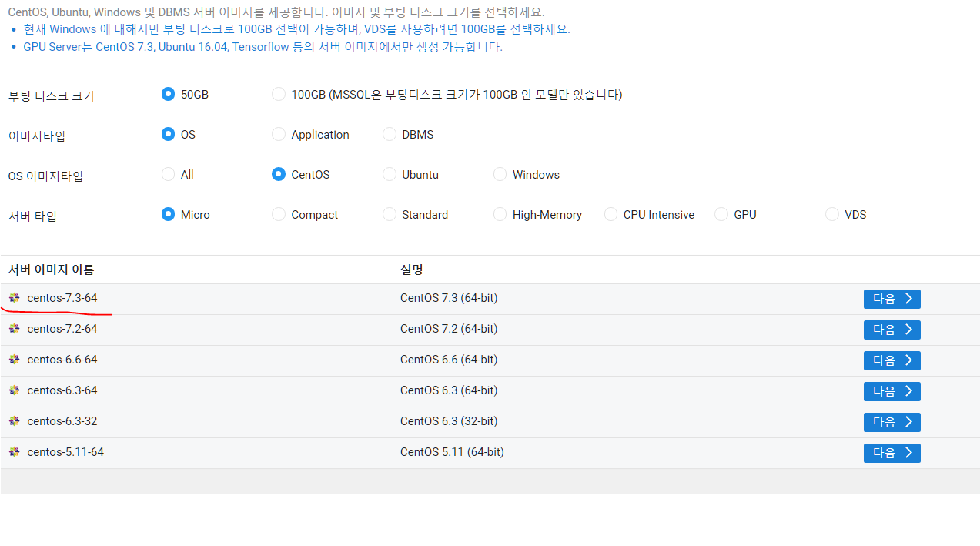Click 다음 button for centos-6.3-32

coord(891,422)
